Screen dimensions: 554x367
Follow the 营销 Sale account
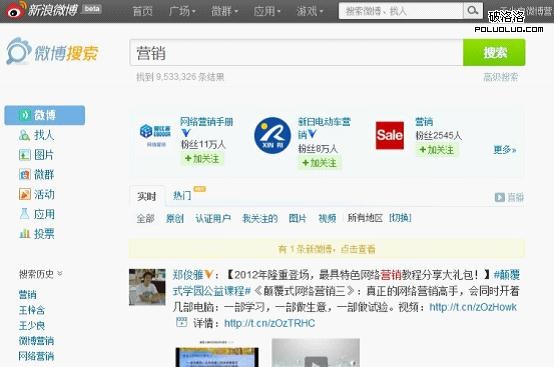tap(437, 150)
